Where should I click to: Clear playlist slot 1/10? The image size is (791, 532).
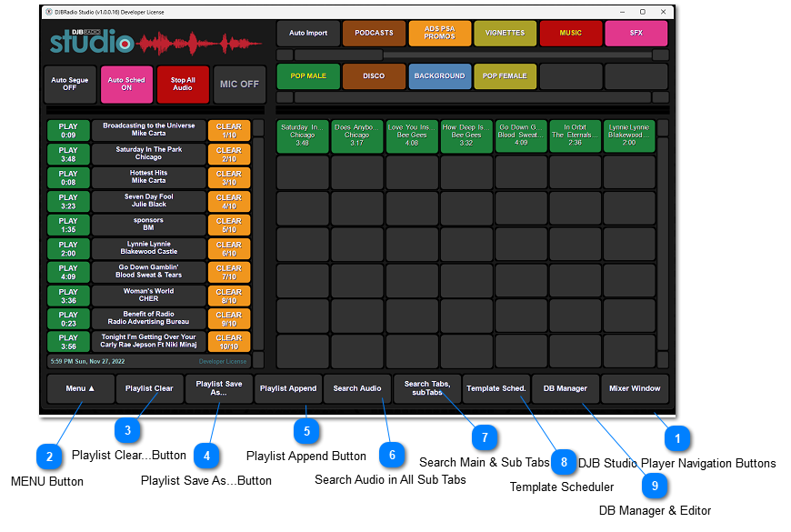click(x=229, y=130)
